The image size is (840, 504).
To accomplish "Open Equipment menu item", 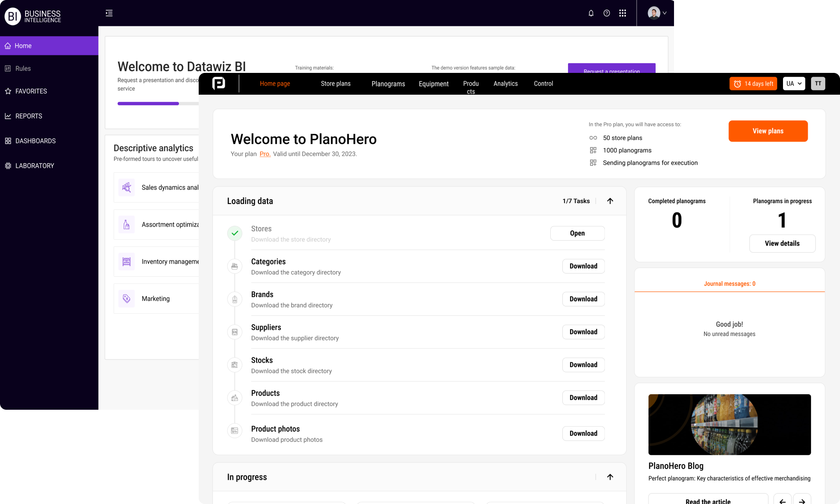I will pyautogui.click(x=433, y=84).
